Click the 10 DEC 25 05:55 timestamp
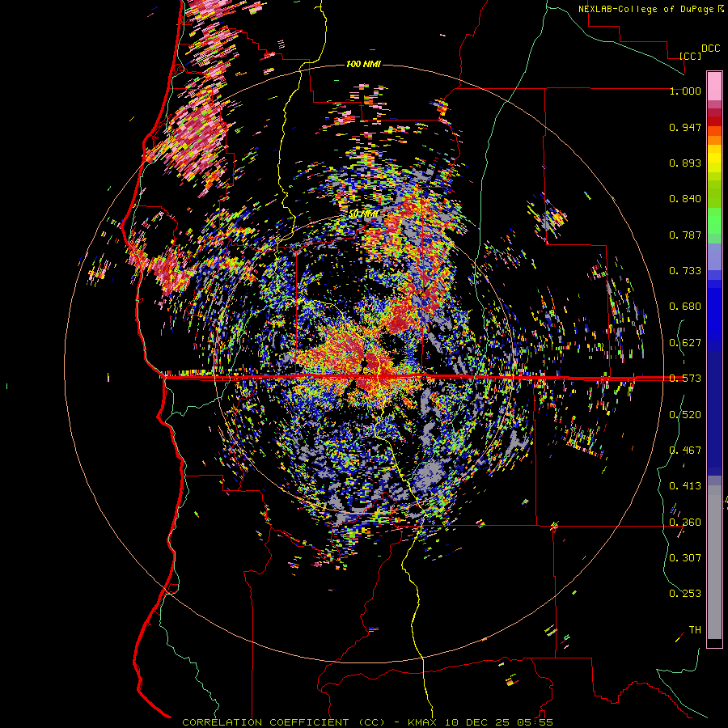The width and height of the screenshot is (728, 728). coord(499,722)
